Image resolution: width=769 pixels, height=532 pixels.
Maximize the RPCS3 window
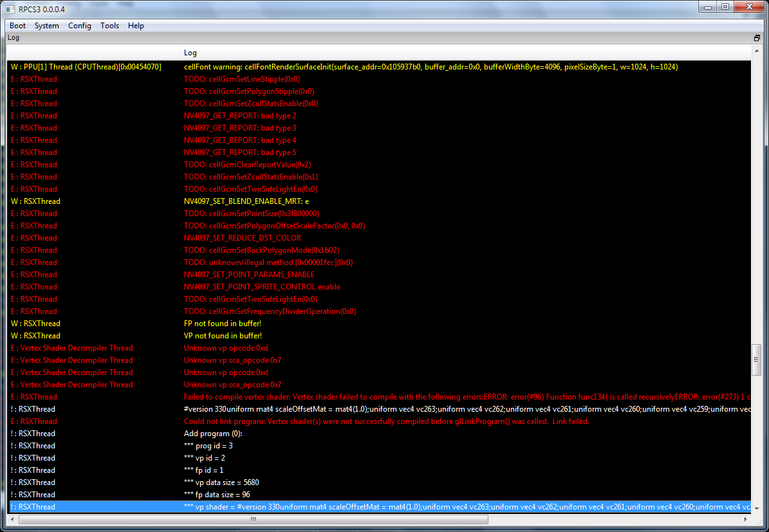pyautogui.click(x=725, y=6)
